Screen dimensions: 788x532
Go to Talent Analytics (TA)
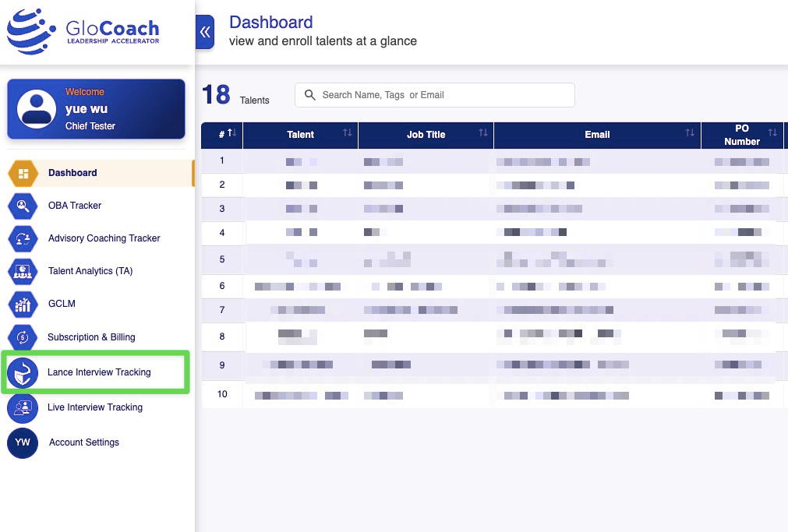click(90, 271)
